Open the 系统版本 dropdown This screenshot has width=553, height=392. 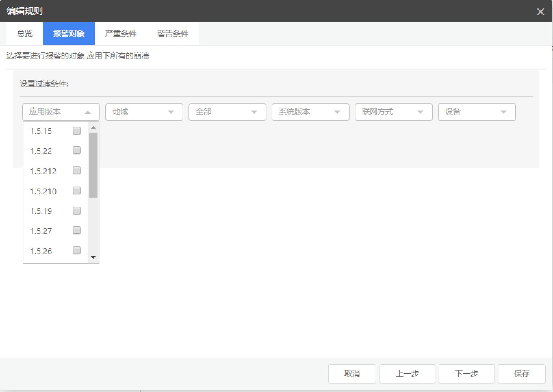[311, 112]
